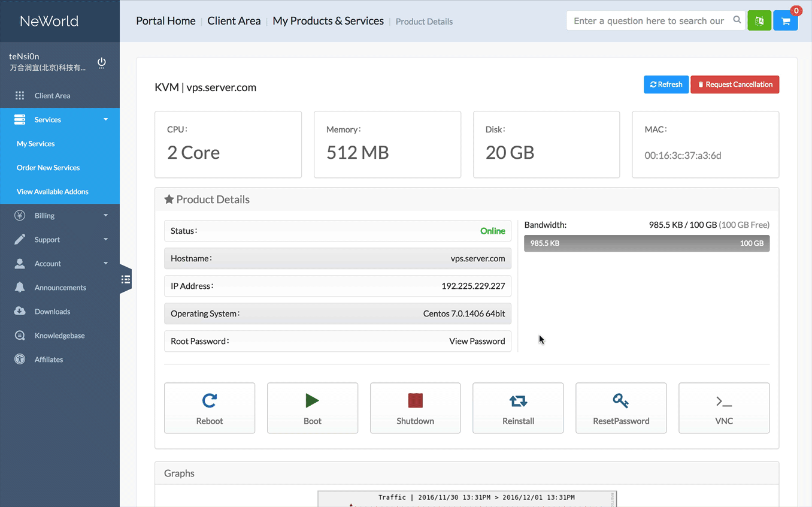Click the Billing yen coin icon
The width and height of the screenshot is (812, 507).
click(x=20, y=215)
